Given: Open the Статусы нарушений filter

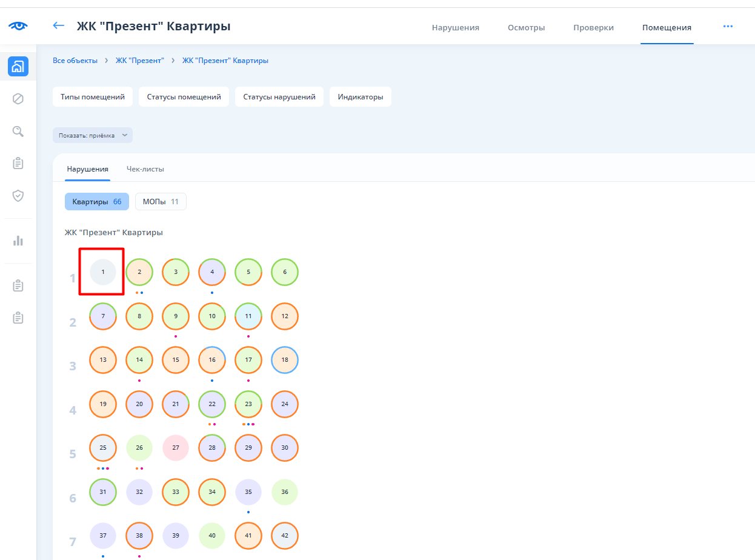Looking at the screenshot, I should 279,97.
